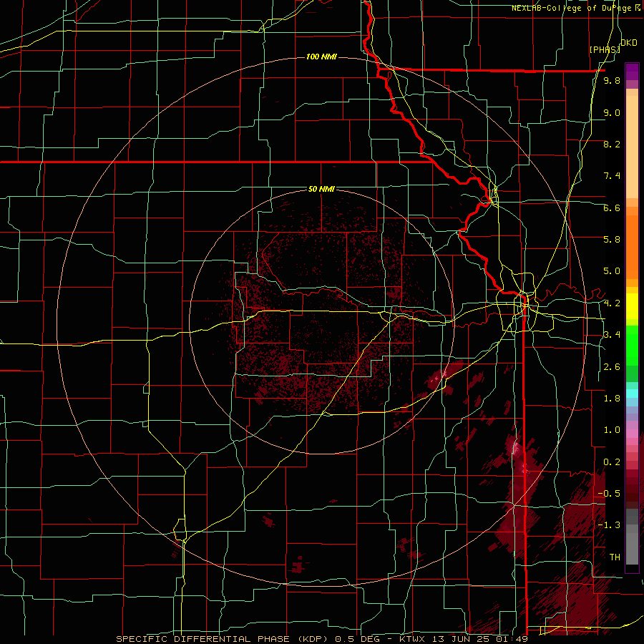Click the "TH" threshold label on the legend
This screenshot has width=644, height=644.
pos(615,557)
